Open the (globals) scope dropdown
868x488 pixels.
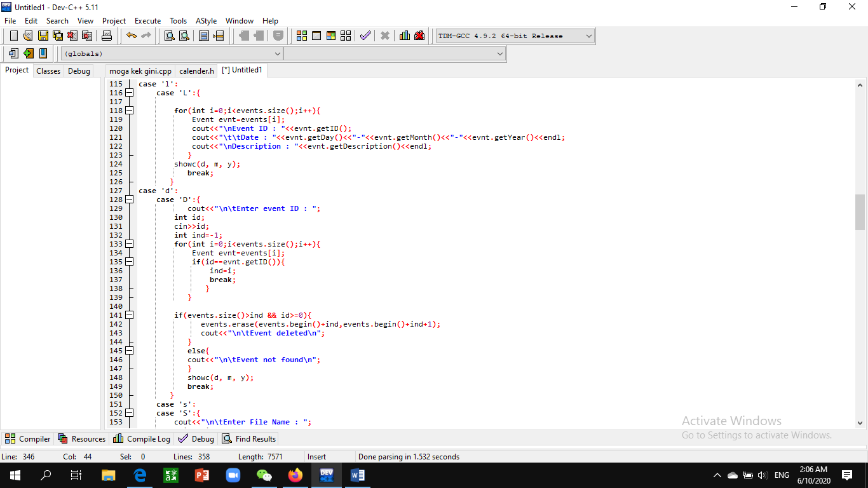(171, 54)
